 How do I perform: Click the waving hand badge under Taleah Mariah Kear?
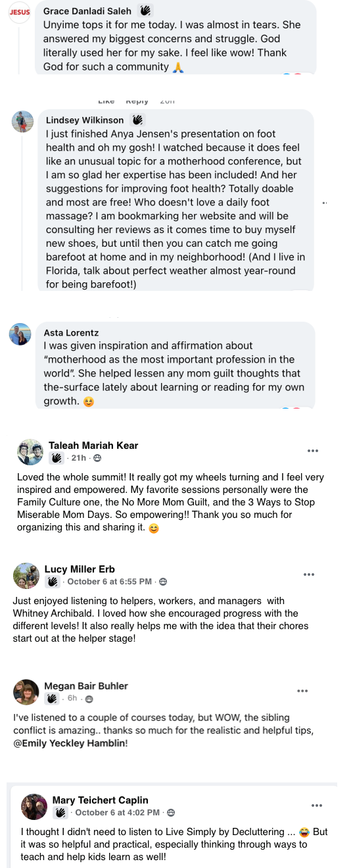pyautogui.click(x=57, y=458)
